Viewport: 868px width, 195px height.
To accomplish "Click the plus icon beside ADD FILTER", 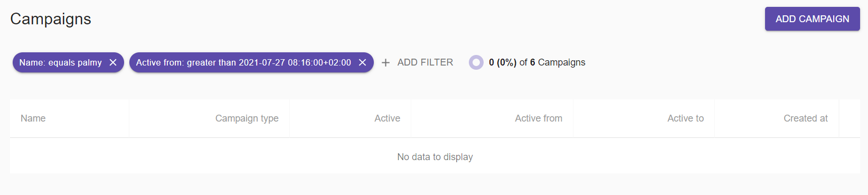I will [386, 62].
